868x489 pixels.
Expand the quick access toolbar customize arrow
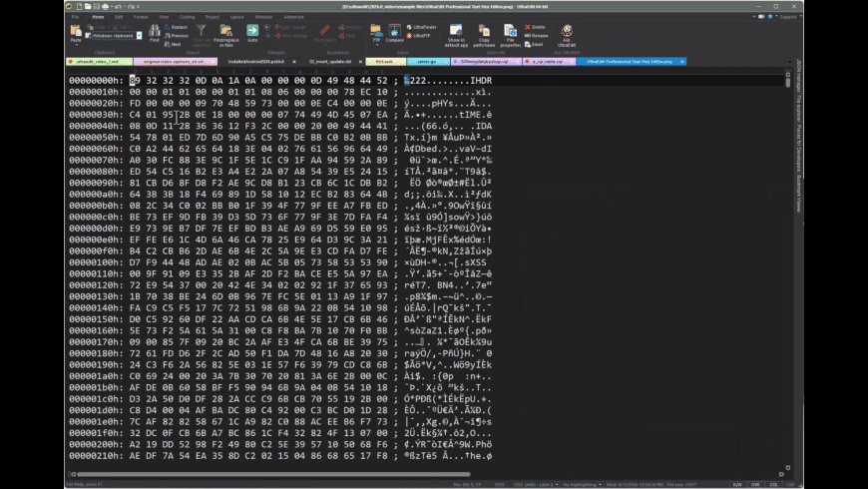(139, 7)
